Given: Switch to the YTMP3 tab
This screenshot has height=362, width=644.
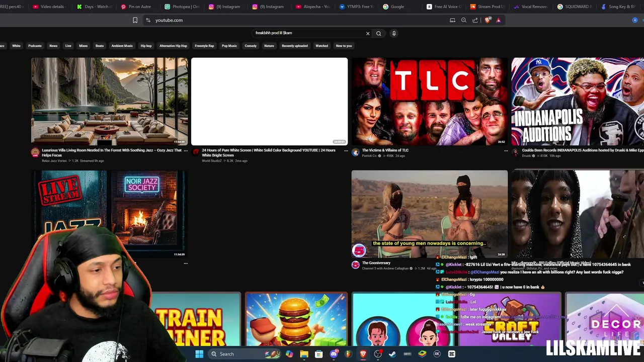Looking at the screenshot, I should 357,7.
